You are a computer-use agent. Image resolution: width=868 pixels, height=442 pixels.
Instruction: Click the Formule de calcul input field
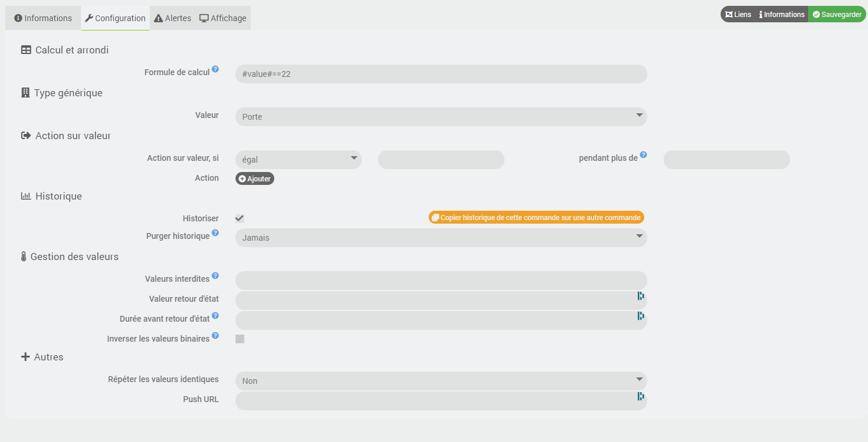tap(440, 74)
